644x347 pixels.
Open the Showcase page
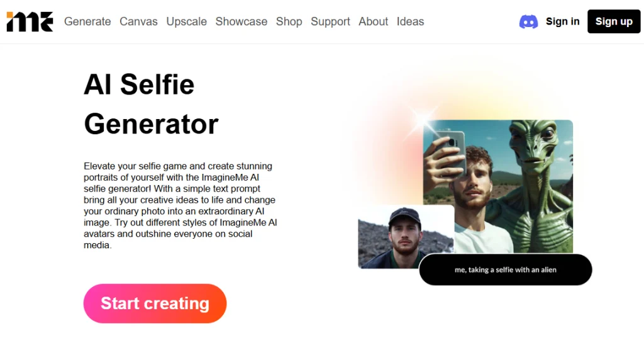click(x=241, y=21)
